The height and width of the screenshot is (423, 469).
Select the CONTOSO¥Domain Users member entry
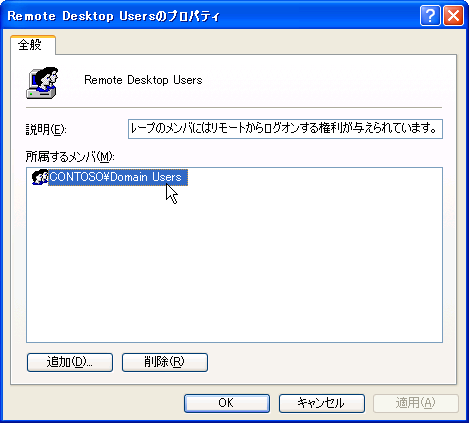point(118,177)
